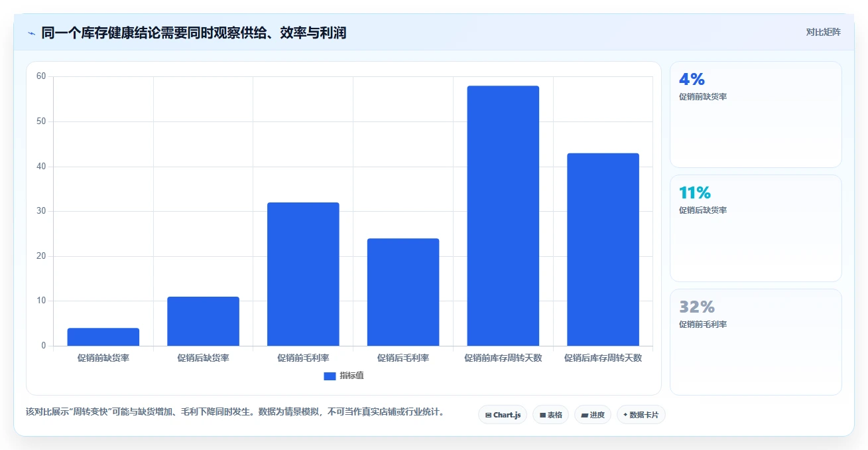This screenshot has width=868, height=450.
Task: Select the 数据卡片 tag
Action: point(641,415)
